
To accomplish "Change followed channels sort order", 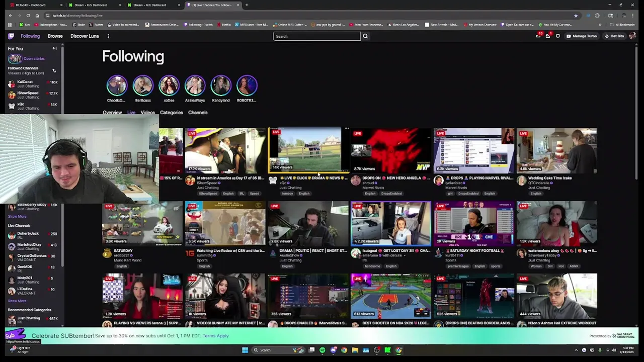I will [x=54, y=71].
